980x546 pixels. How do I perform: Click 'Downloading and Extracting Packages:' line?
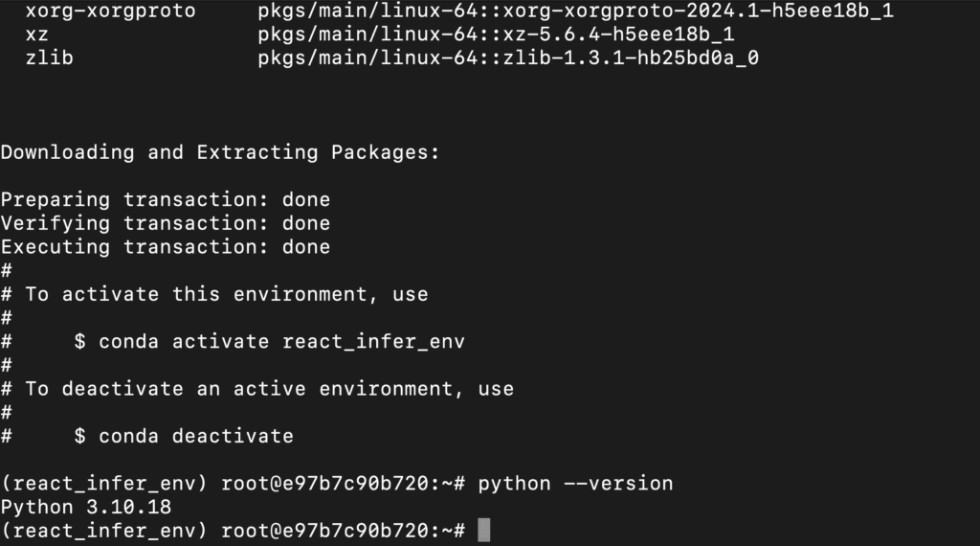220,152
